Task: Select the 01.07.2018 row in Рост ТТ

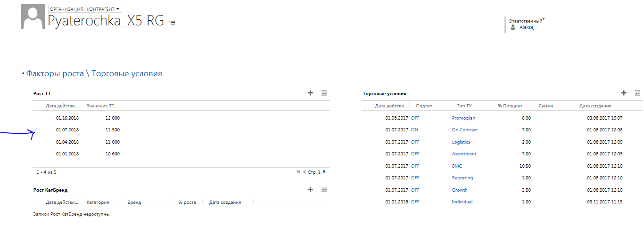Action: (181, 130)
